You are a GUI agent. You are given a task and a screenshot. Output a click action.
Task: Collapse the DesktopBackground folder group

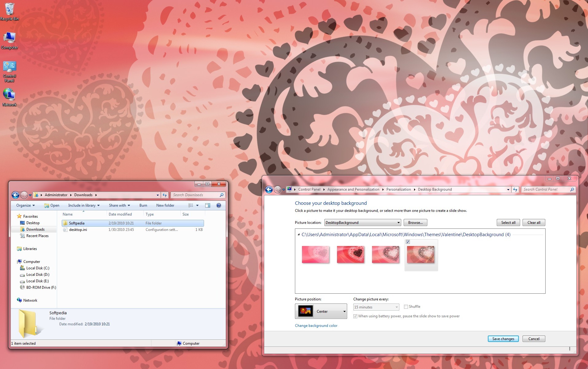click(299, 235)
